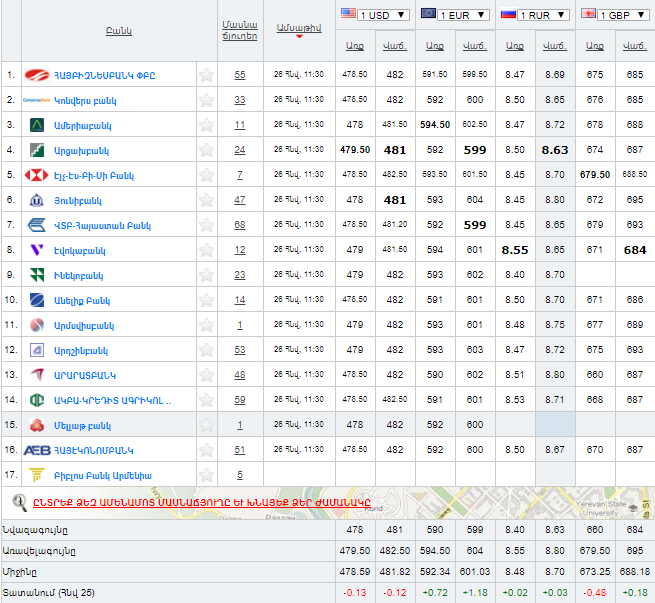This screenshot has width=655, height=603.
Task: Click the average USD buy value 478.59
Action: pyautogui.click(x=355, y=572)
